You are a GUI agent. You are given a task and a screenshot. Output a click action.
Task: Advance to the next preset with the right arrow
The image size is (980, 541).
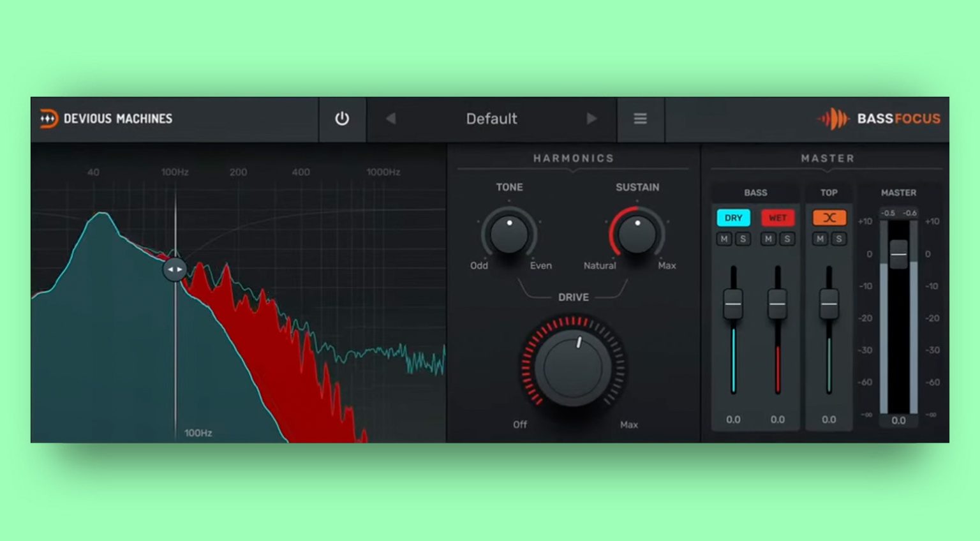[591, 119]
